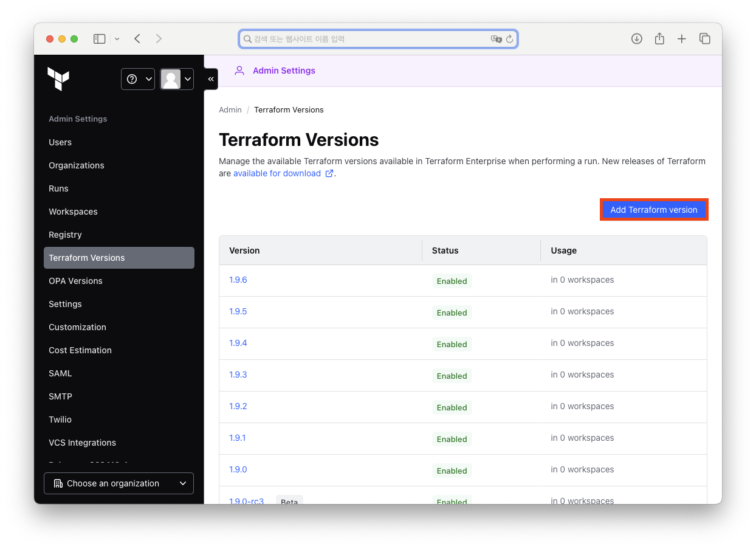Click the Terraform logo icon
This screenshot has height=549, width=756.
point(58,79)
